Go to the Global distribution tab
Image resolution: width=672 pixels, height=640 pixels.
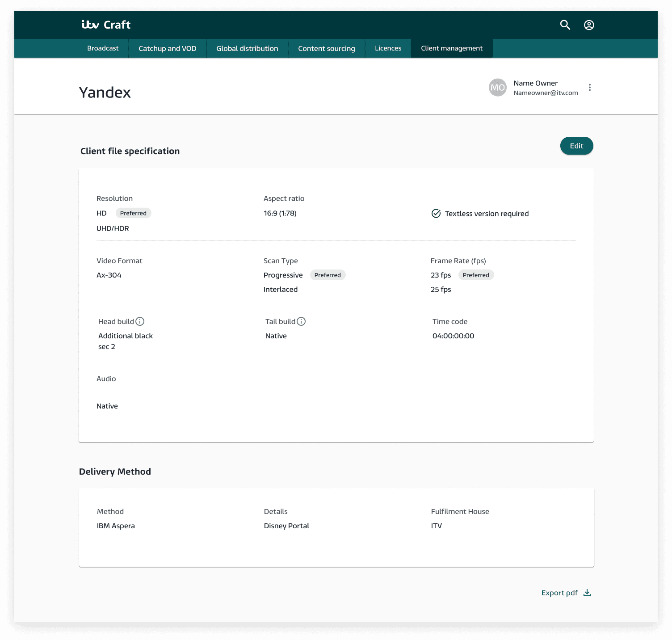coord(247,48)
